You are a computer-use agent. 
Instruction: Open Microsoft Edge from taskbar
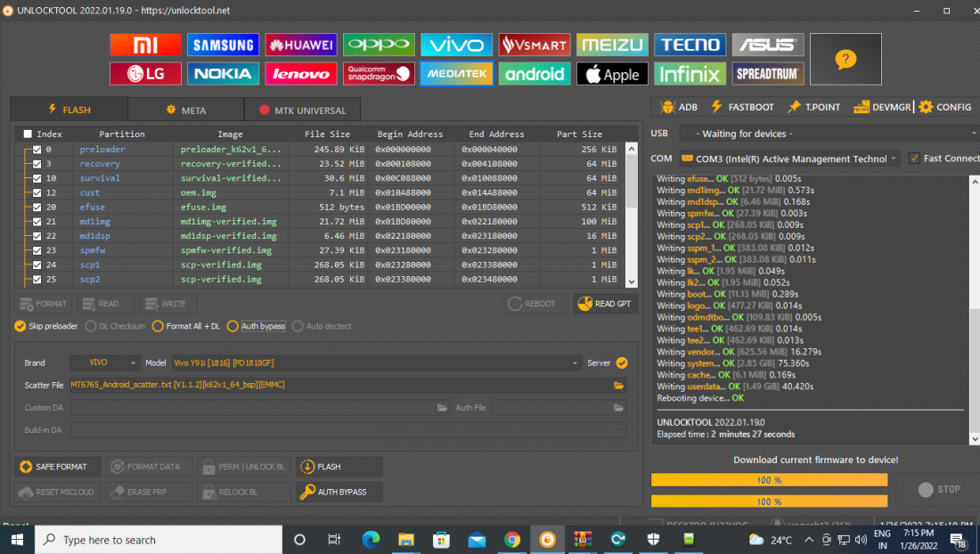click(371, 540)
